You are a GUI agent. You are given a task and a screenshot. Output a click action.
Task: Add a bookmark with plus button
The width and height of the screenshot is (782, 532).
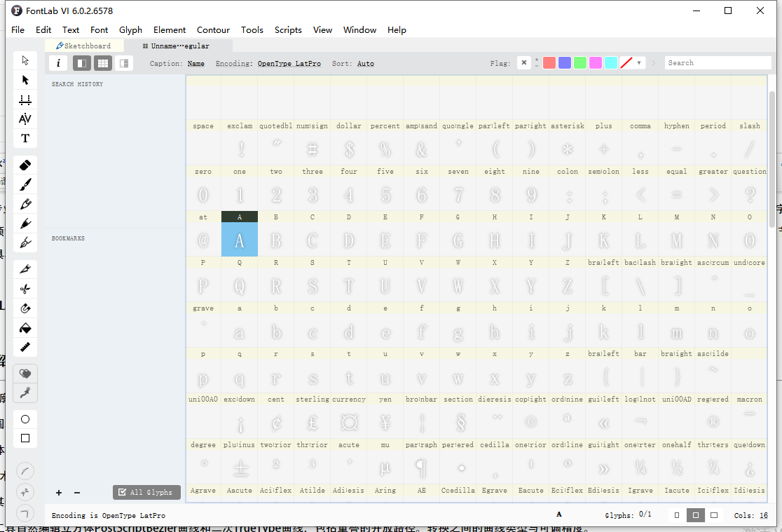pos(59,493)
